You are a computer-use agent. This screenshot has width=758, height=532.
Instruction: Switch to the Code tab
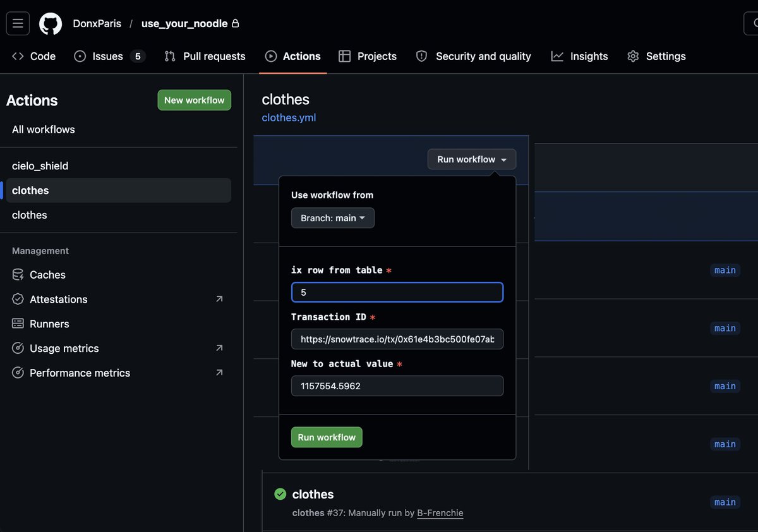pos(34,56)
